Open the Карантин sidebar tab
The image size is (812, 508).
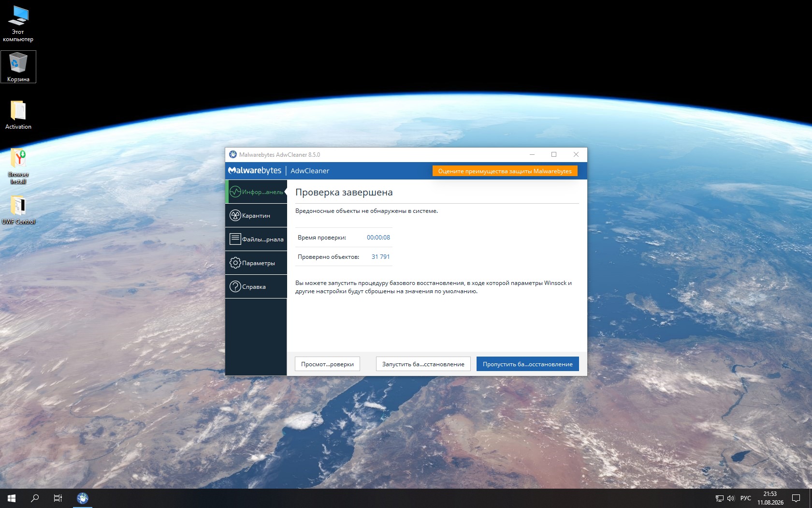pyautogui.click(x=256, y=216)
